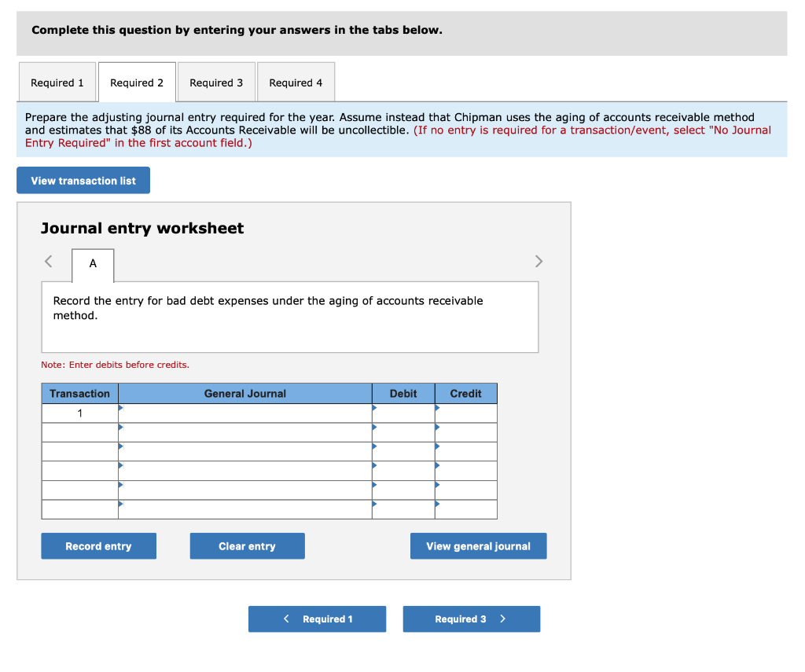Open the General Journal selector on the third row
The image size is (805, 672).
pos(119,447)
